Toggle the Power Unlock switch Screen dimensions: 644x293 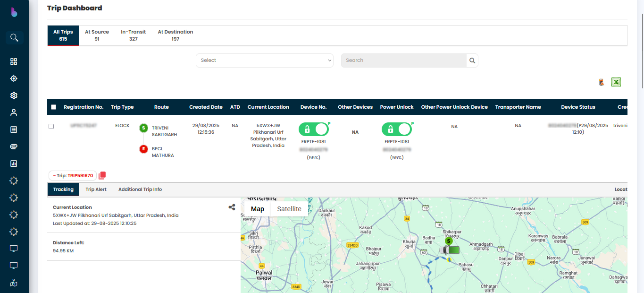coord(397,129)
